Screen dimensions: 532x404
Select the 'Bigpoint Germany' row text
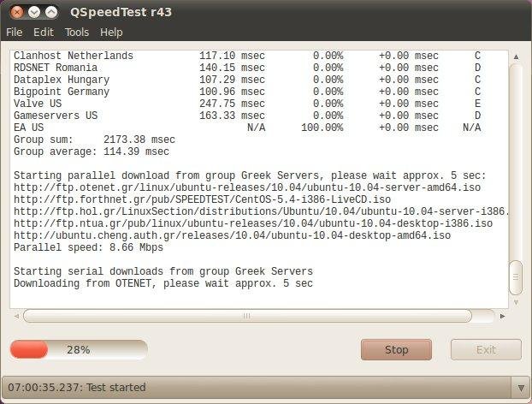click(x=62, y=92)
